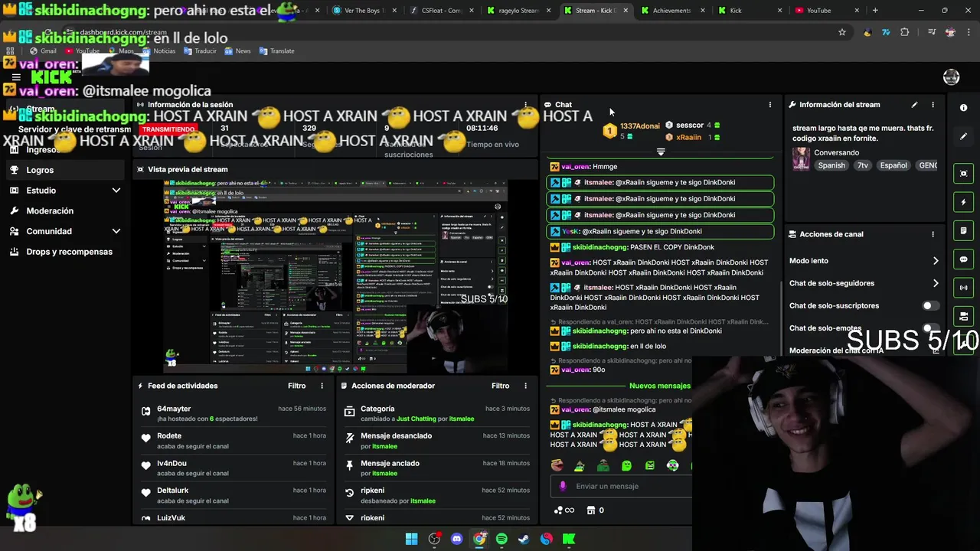980x551 pixels.
Task: Click the note document icon in right sidebar
Action: point(964,230)
